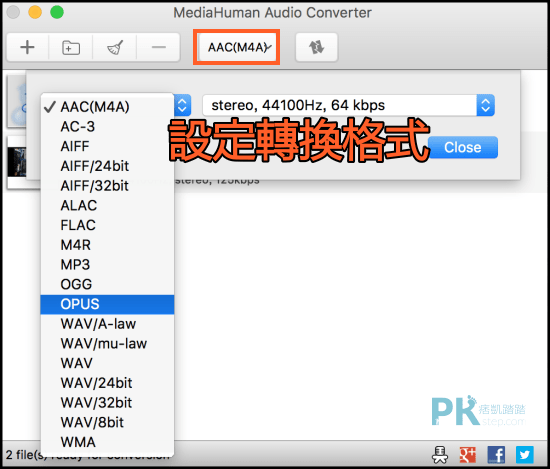Click the remove file minus icon
The width and height of the screenshot is (550, 469).
tap(159, 47)
